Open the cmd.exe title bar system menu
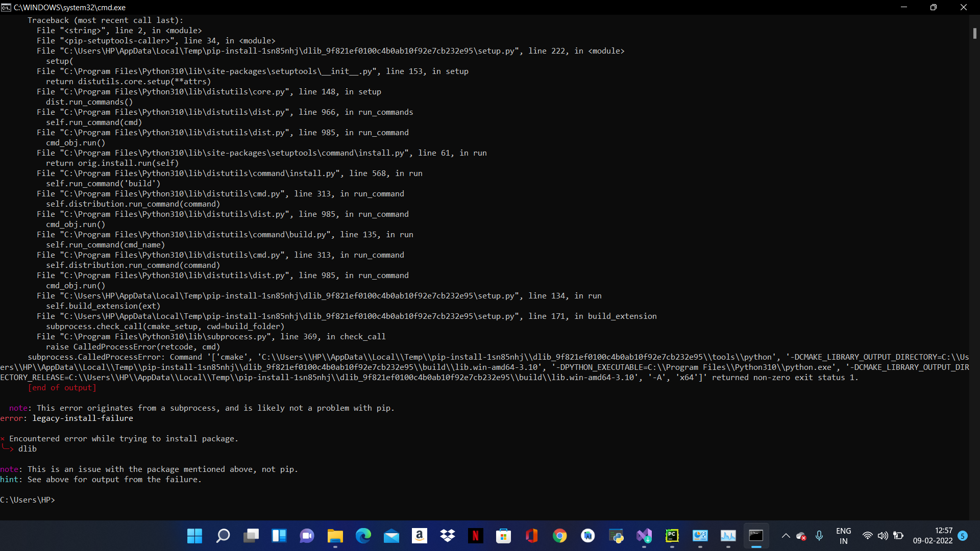Viewport: 980px width, 551px height. coord(6,7)
